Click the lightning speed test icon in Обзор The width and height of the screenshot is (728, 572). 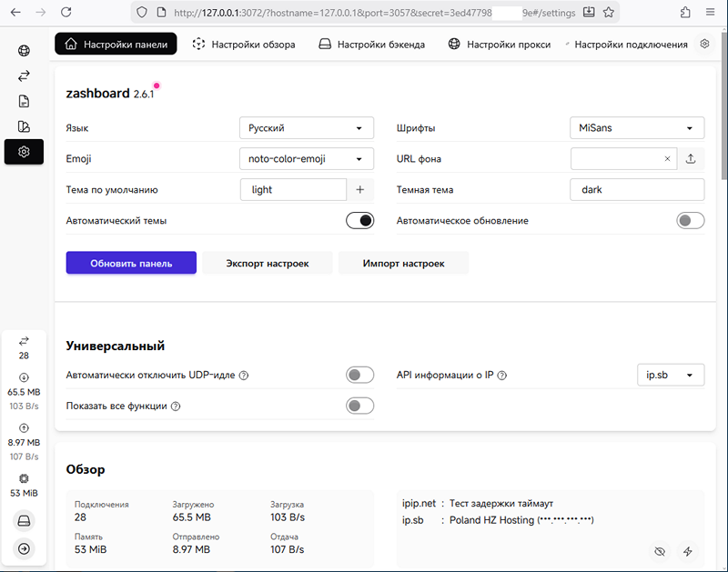point(688,551)
